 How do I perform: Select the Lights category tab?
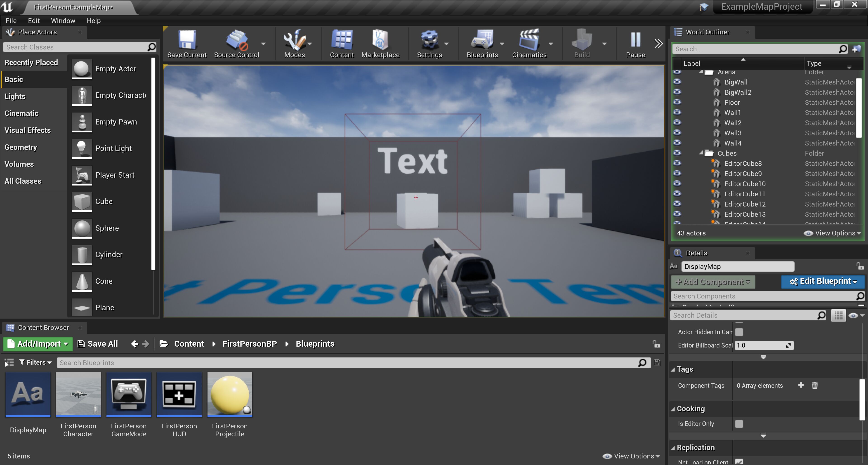tap(15, 97)
